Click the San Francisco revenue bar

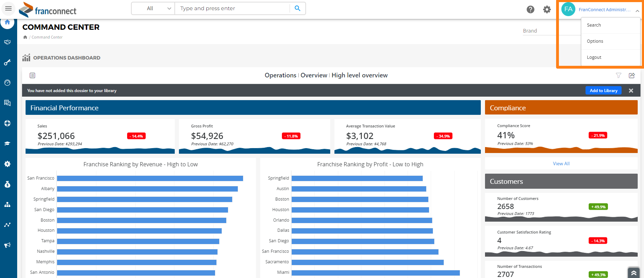pyautogui.click(x=150, y=178)
